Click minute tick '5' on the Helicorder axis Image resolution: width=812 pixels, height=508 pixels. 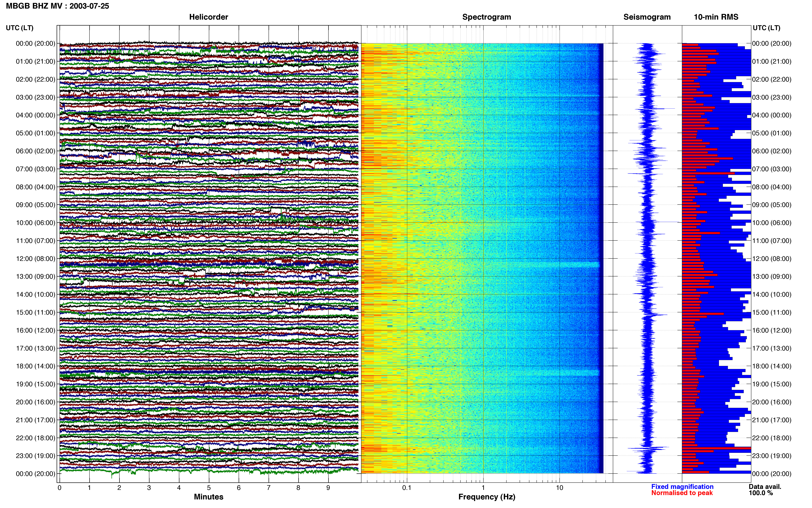209,488
